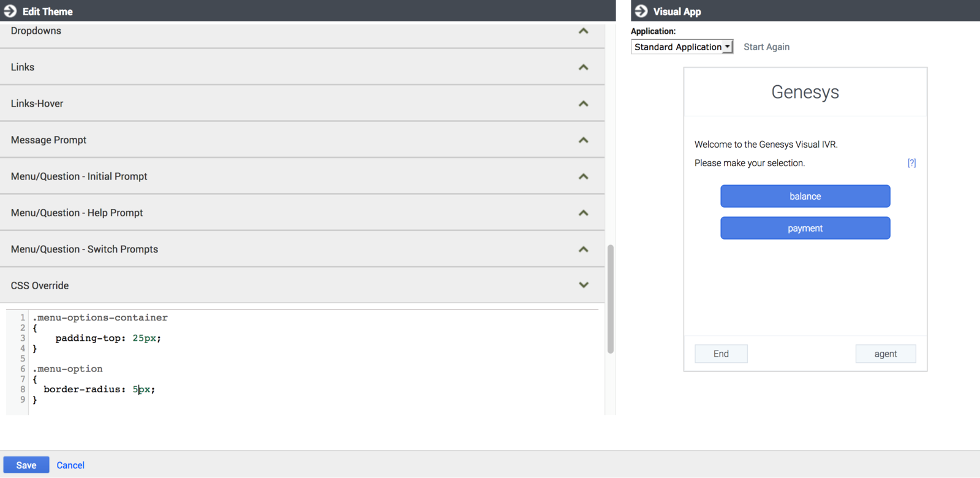Expand the Links-Hover section chevron
The image size is (980, 478).
(583, 104)
